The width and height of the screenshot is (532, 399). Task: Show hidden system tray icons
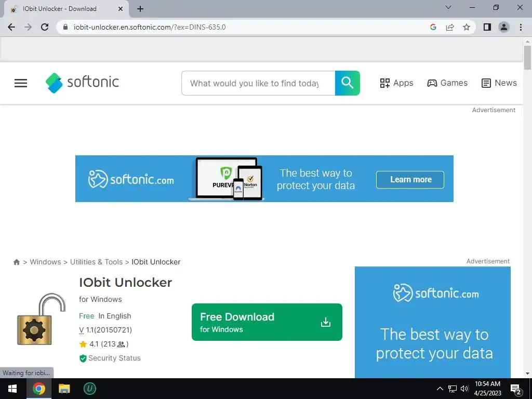pos(440,389)
